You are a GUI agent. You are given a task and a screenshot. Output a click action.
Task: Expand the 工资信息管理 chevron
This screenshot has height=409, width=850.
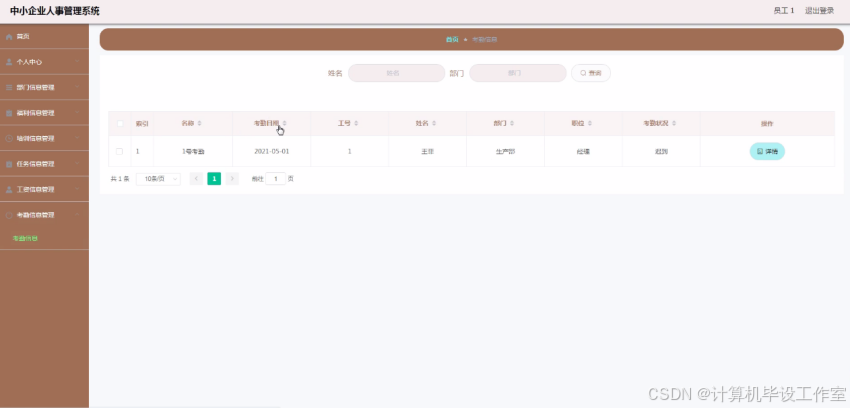(x=78, y=189)
